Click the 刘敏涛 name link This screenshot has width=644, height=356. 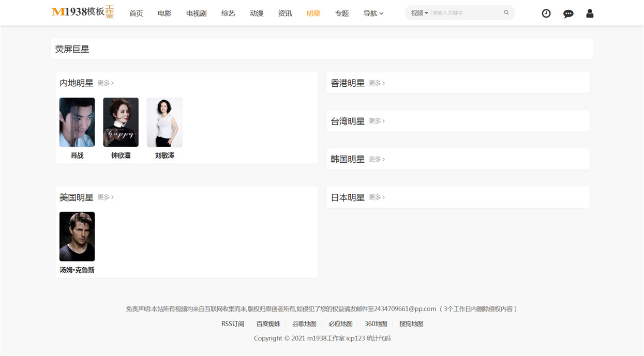point(164,156)
